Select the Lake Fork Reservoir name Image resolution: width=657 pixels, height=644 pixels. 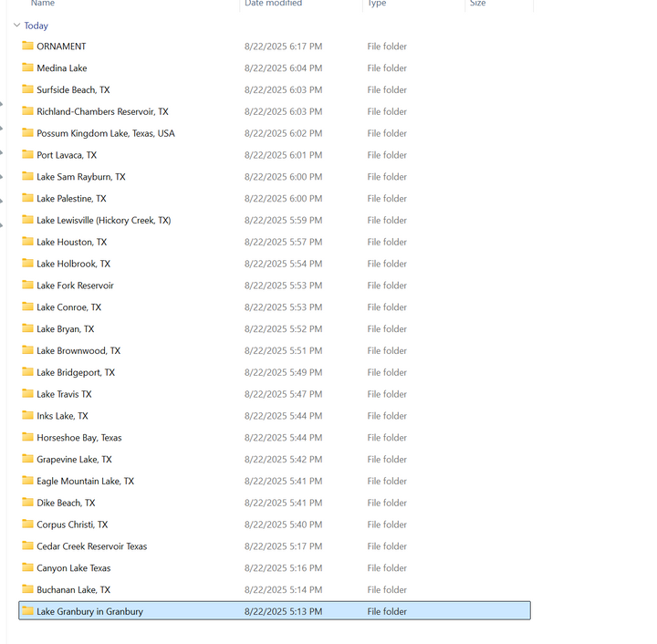76,286
